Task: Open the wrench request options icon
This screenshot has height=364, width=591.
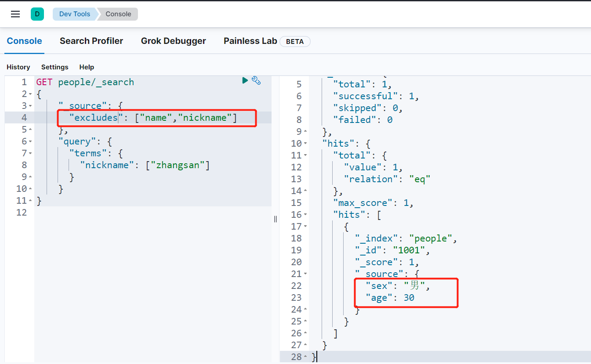Action: pyautogui.click(x=256, y=80)
